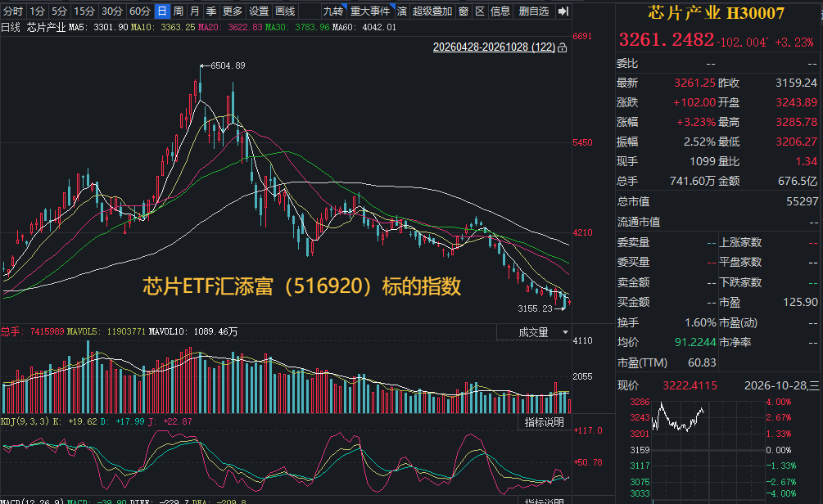The height and width of the screenshot is (504, 823).
Task: Click the 3155.23 low price label
Action: [x=535, y=308]
